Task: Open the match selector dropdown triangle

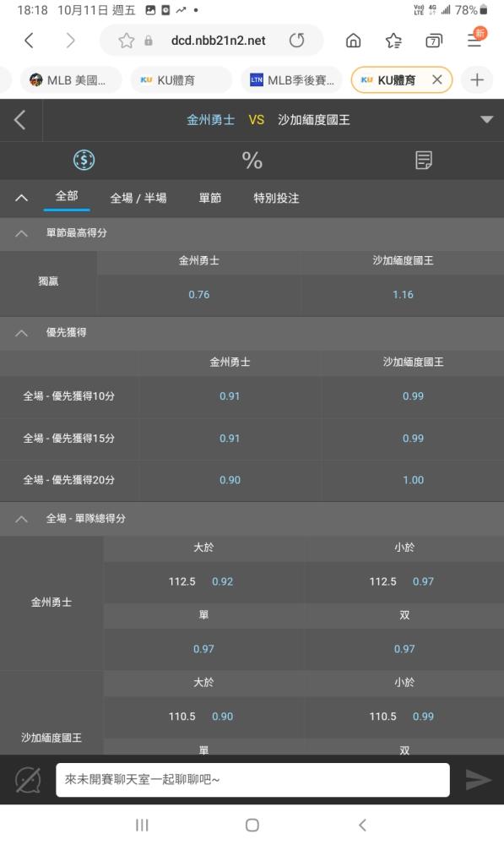Action: tap(487, 120)
